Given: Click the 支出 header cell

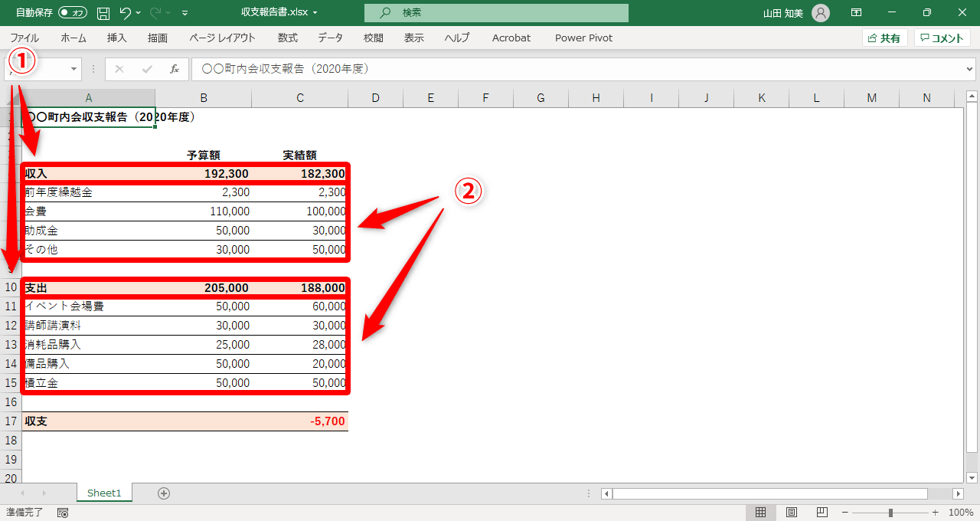Looking at the screenshot, I should (x=89, y=288).
